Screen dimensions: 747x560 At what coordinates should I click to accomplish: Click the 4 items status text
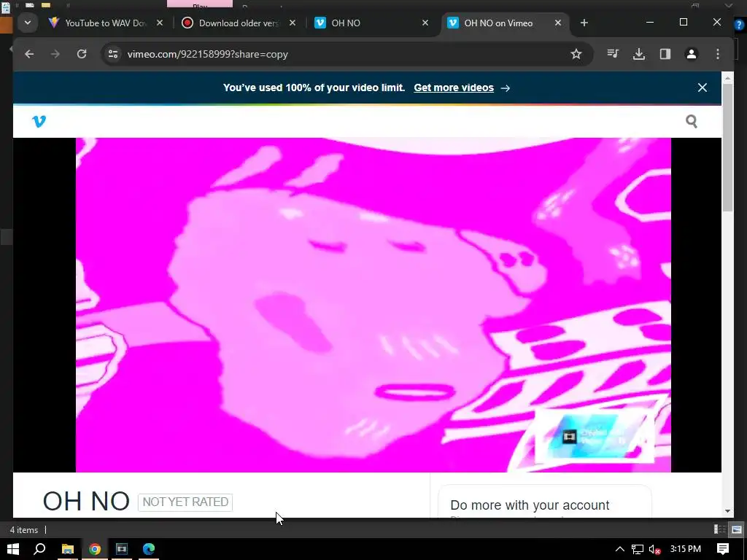(24, 529)
